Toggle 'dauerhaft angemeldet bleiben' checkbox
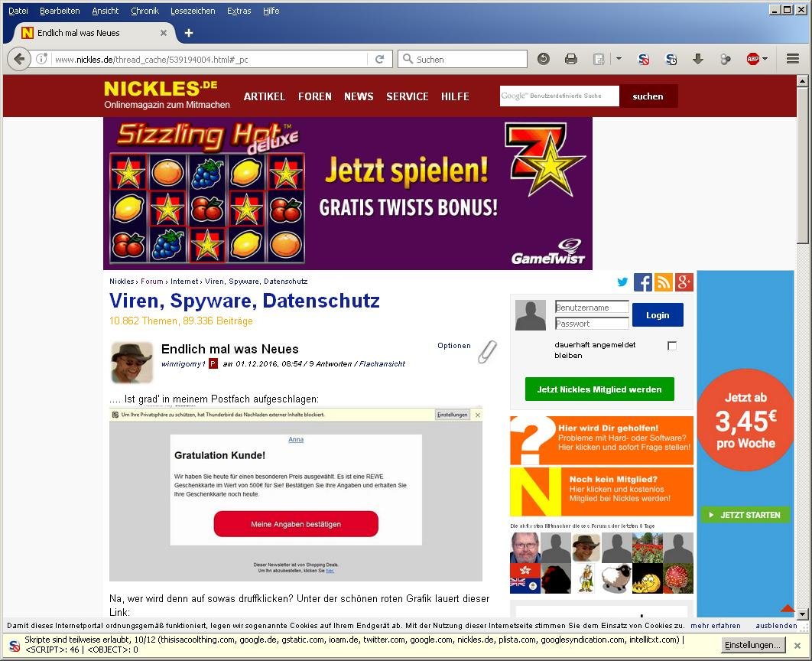This screenshot has height=661, width=812. [x=671, y=346]
